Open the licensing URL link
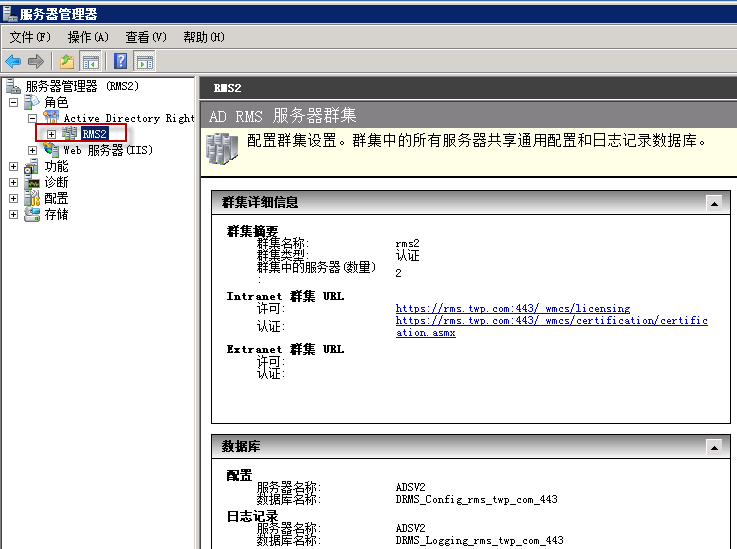 click(513, 308)
